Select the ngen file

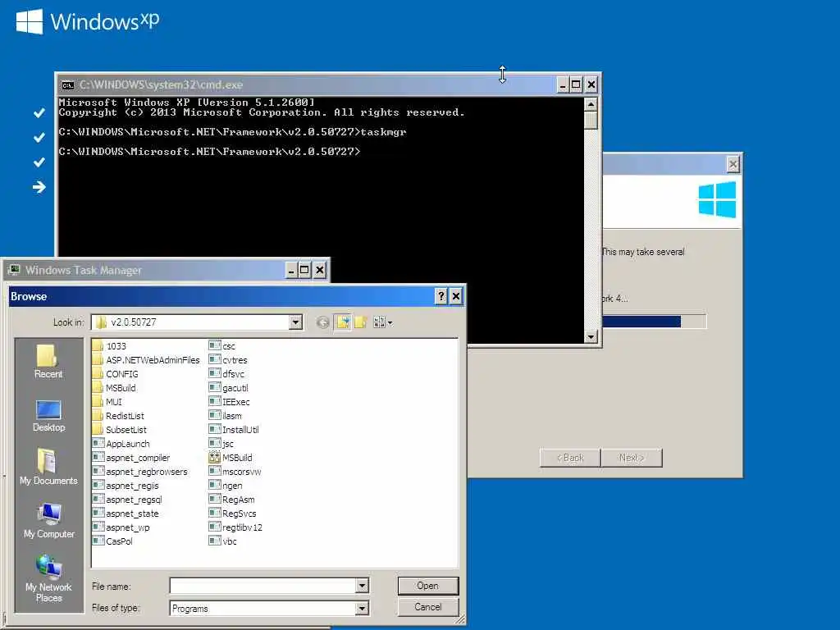click(x=226, y=486)
